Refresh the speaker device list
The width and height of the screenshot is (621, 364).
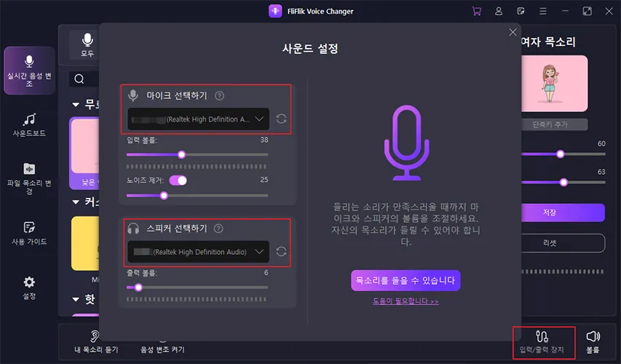281,252
